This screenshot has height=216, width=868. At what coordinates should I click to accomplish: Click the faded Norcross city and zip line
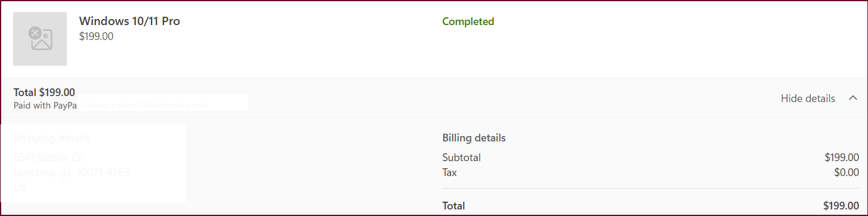(x=72, y=172)
